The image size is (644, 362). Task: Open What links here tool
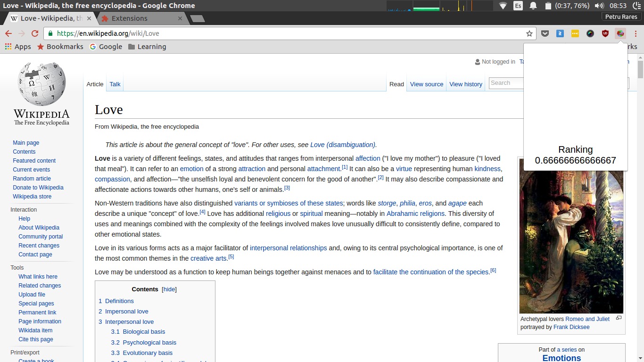coord(38,277)
